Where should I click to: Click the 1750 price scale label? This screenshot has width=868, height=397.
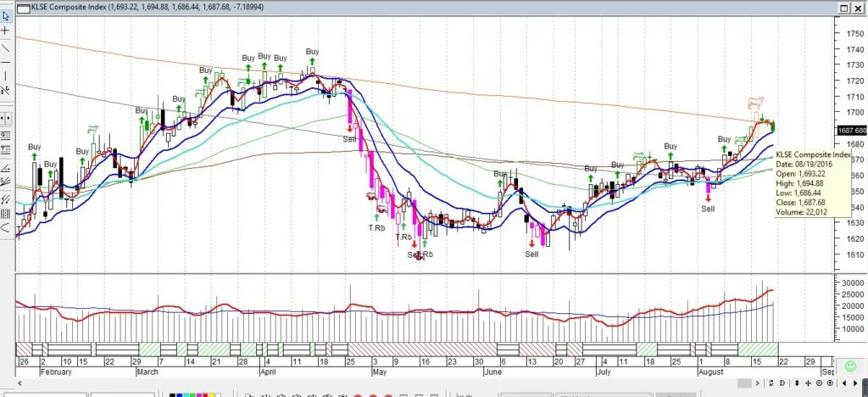pyautogui.click(x=854, y=33)
